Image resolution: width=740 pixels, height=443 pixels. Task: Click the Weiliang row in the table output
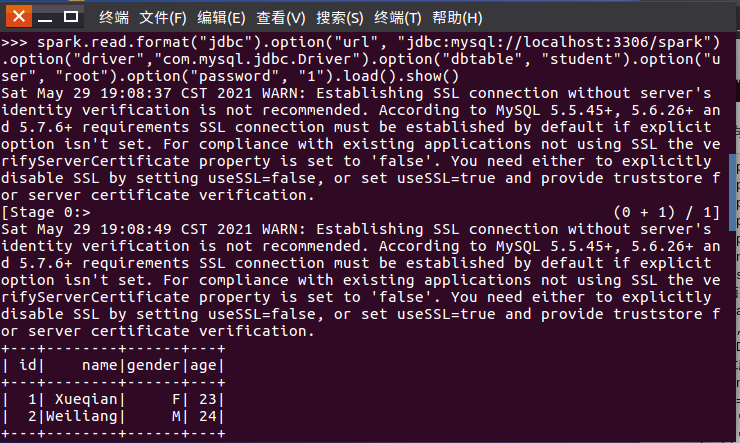(x=113, y=416)
